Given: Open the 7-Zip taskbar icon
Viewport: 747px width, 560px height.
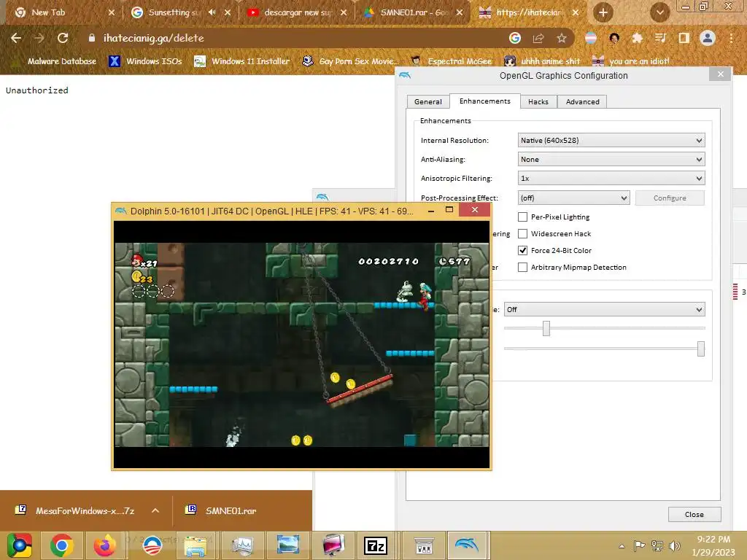Looking at the screenshot, I should (x=376, y=545).
